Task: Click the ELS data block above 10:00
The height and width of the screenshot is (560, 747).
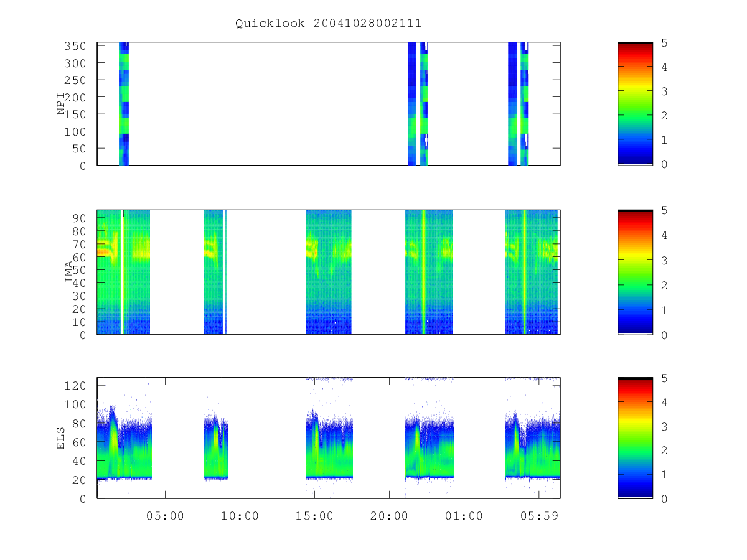Action: (x=216, y=447)
